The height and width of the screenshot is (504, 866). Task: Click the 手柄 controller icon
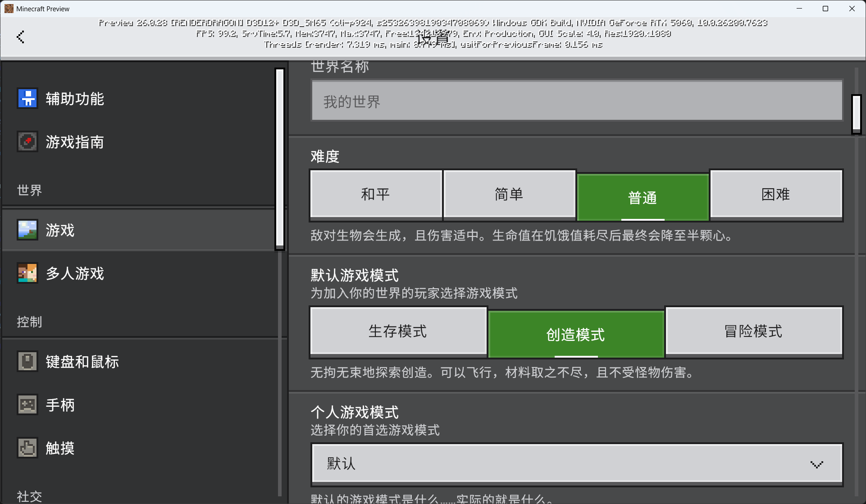[27, 404]
